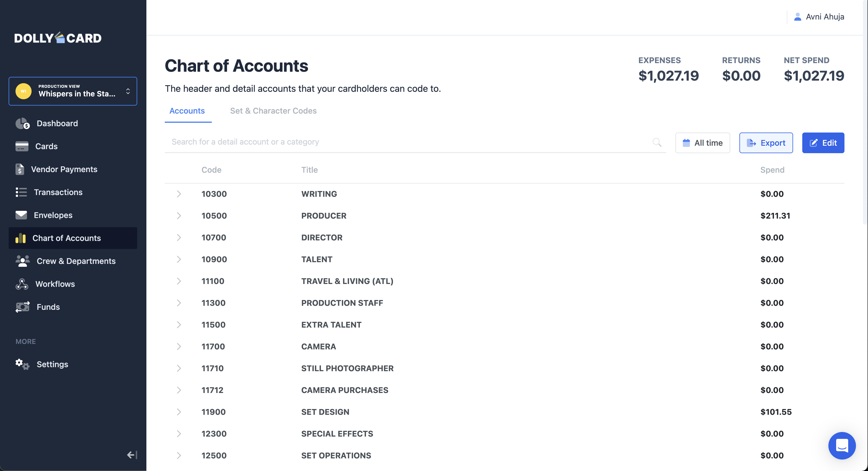Open Cards via the card icon
Image resolution: width=868 pixels, height=471 pixels.
[x=22, y=147]
